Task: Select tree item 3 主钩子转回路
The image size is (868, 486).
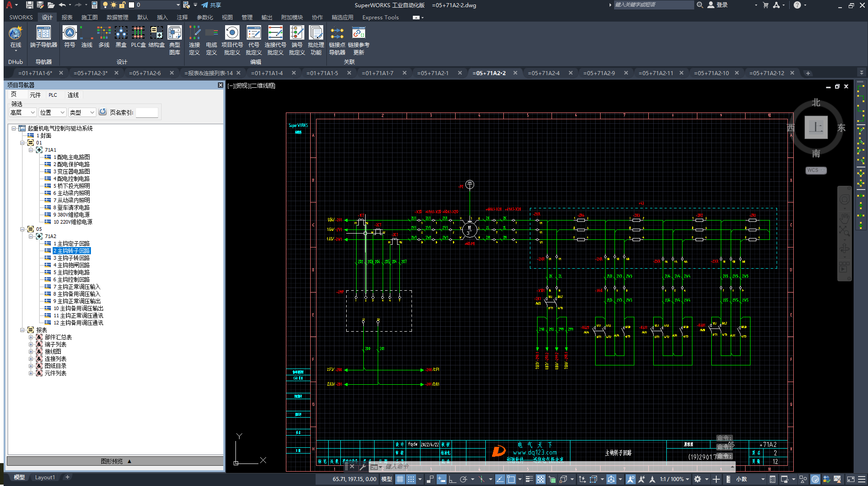Action: (x=72, y=258)
